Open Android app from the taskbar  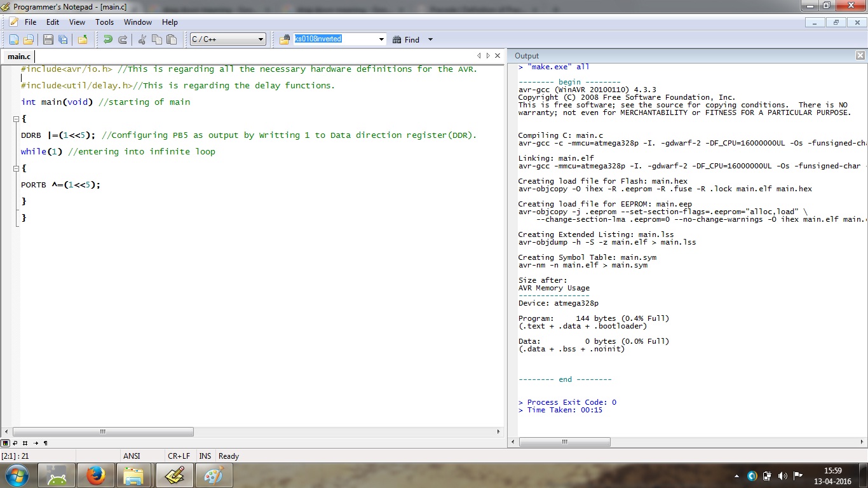(x=57, y=475)
